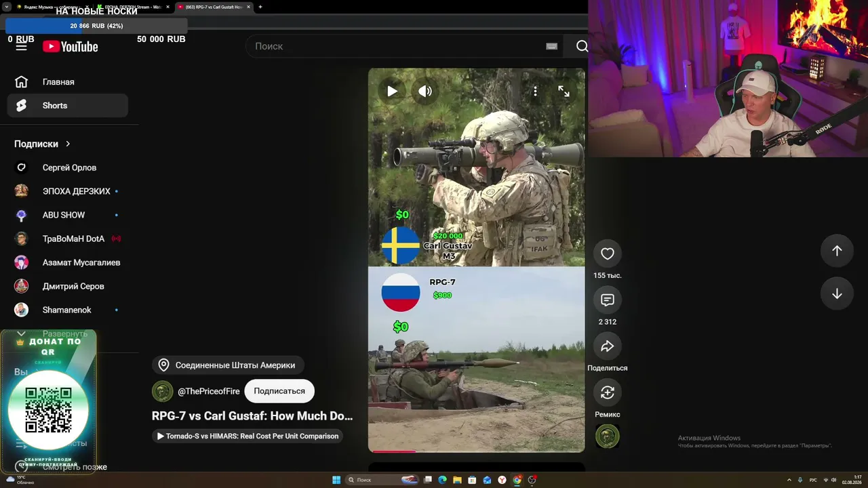Close the EPOHA DERZKIH Stream tab

[167, 7]
